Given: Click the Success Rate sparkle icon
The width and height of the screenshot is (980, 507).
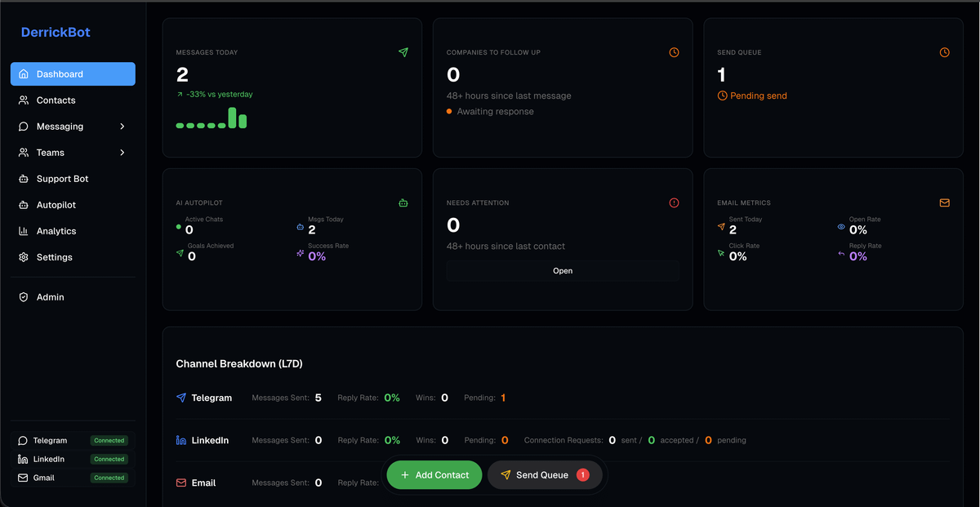Looking at the screenshot, I should pos(300,254).
